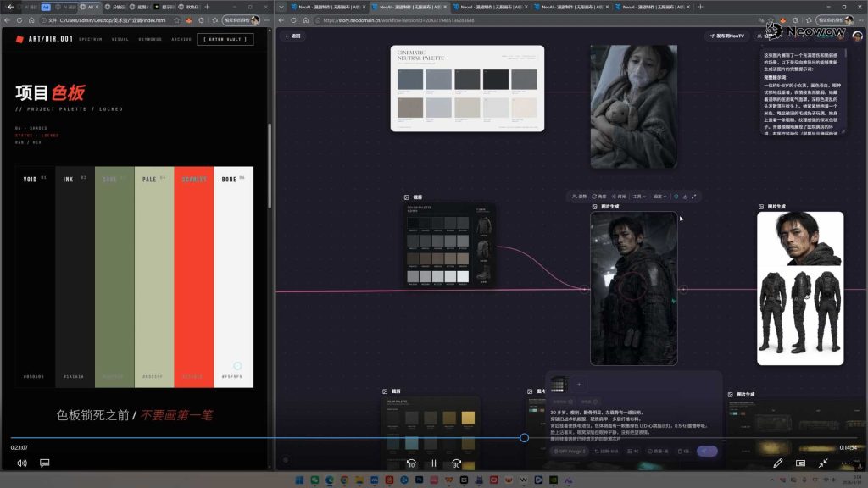
Task: Click the pen edit icon in player
Action: point(778,463)
